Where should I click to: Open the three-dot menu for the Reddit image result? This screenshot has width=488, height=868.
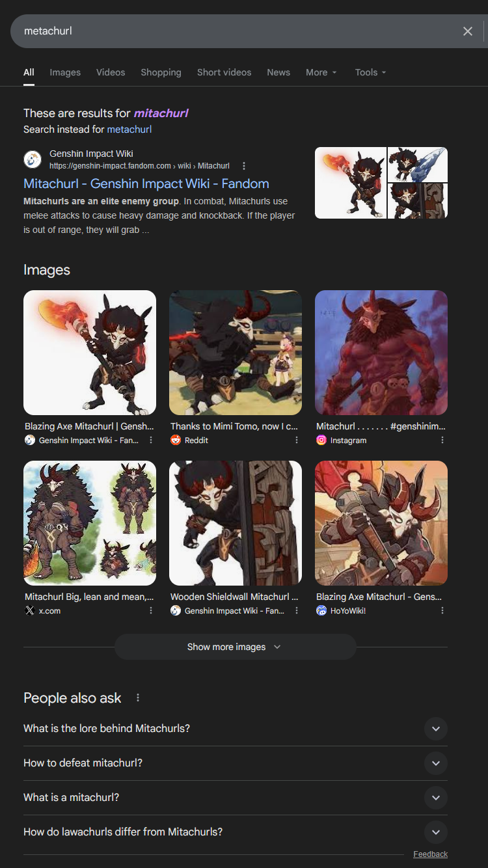(x=297, y=441)
